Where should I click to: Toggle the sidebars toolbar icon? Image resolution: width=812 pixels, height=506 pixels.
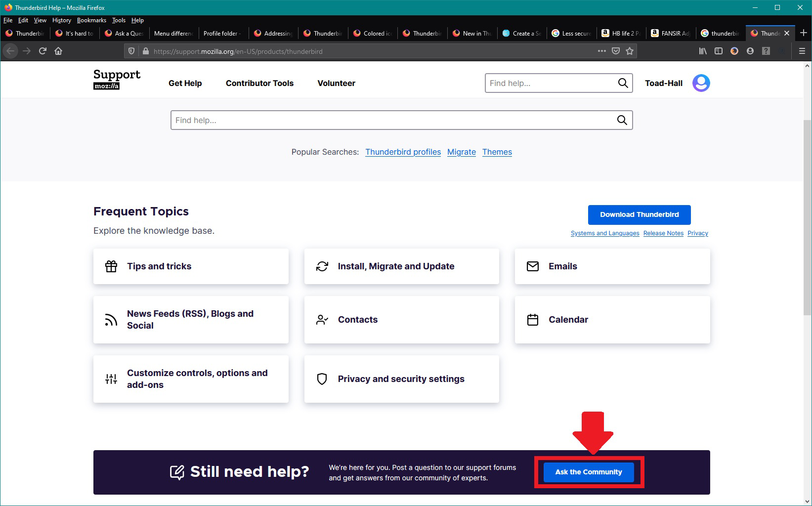pos(719,51)
